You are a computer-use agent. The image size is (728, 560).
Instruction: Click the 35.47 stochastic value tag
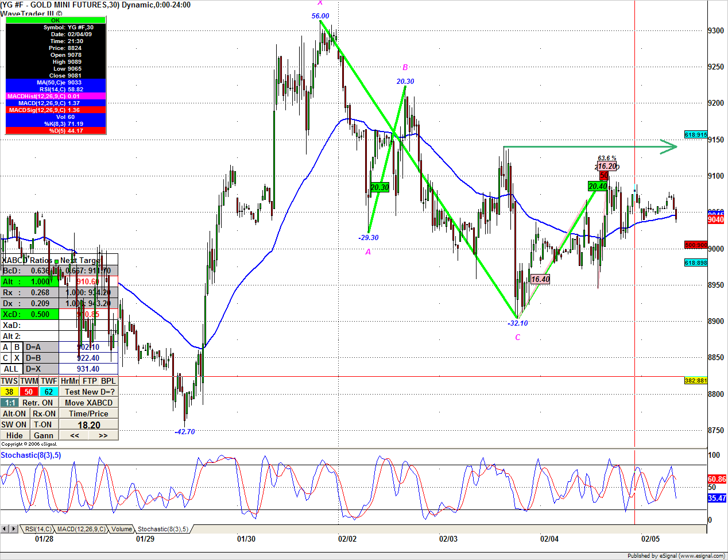coord(717,498)
